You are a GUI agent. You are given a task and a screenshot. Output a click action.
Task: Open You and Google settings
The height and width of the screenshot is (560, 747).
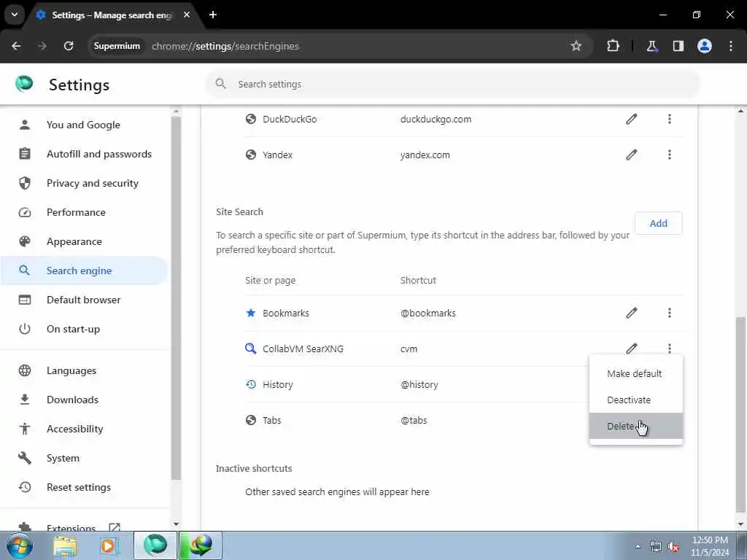tap(83, 125)
